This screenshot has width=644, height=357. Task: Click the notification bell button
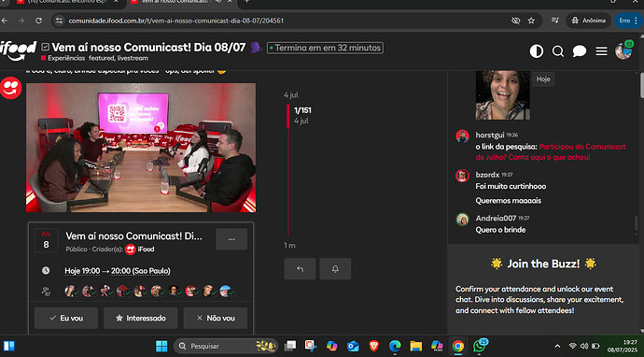coord(335,269)
